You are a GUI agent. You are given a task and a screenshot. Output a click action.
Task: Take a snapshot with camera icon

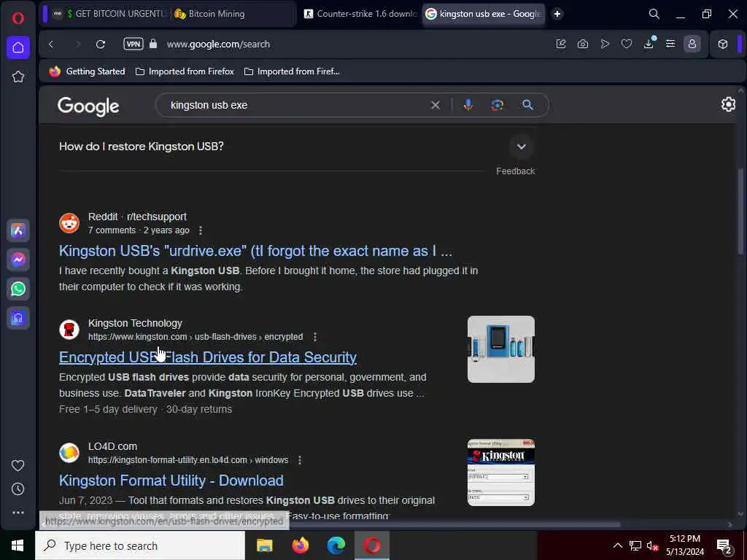coord(583,44)
